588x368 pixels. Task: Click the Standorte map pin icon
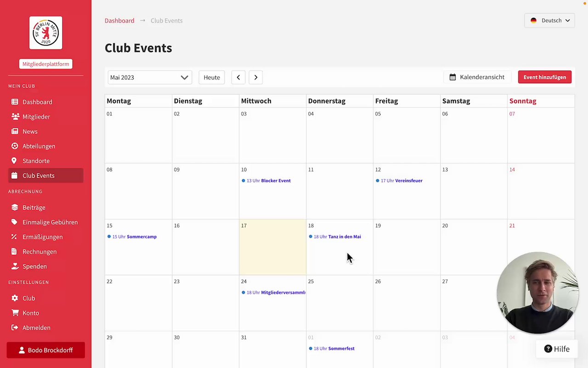click(x=14, y=161)
